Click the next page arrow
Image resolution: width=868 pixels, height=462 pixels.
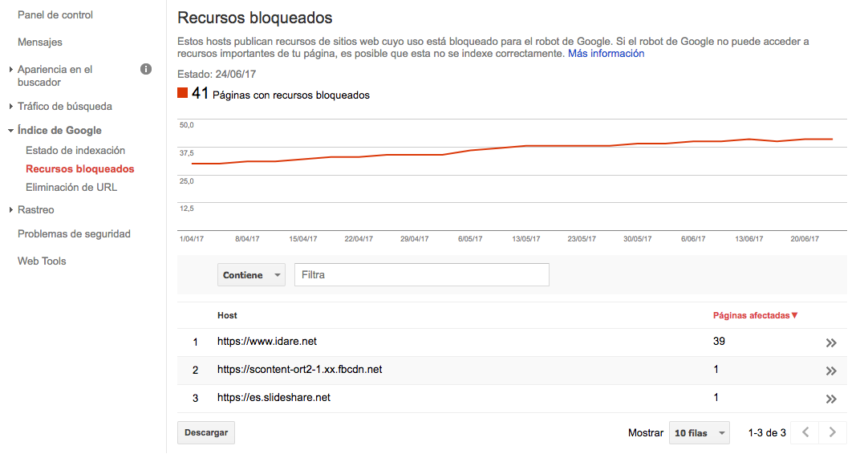click(832, 432)
